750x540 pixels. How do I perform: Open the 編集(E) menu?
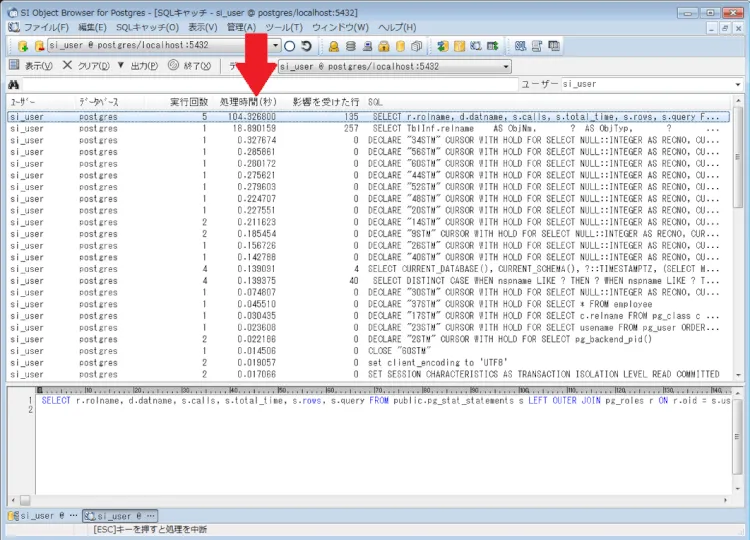click(x=92, y=27)
